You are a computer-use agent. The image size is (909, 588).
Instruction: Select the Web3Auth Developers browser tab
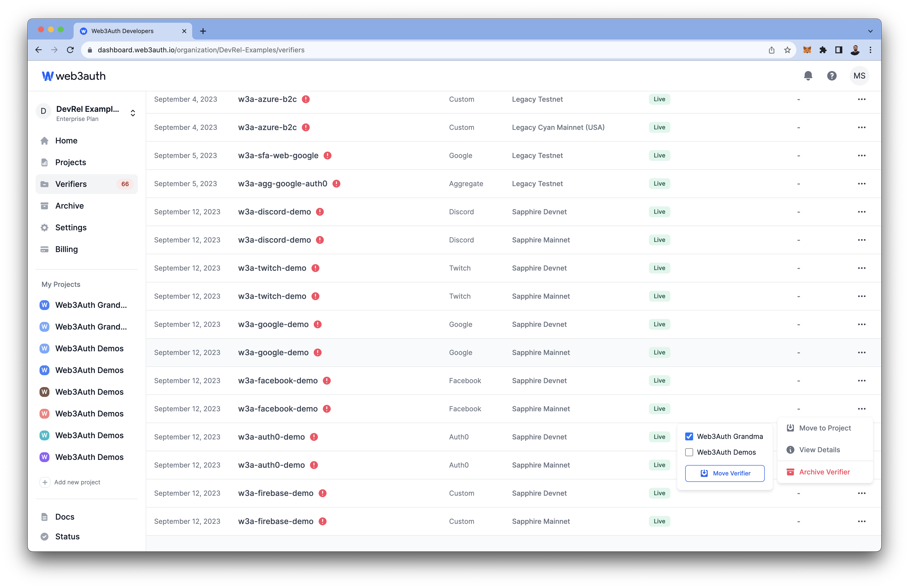(x=133, y=31)
